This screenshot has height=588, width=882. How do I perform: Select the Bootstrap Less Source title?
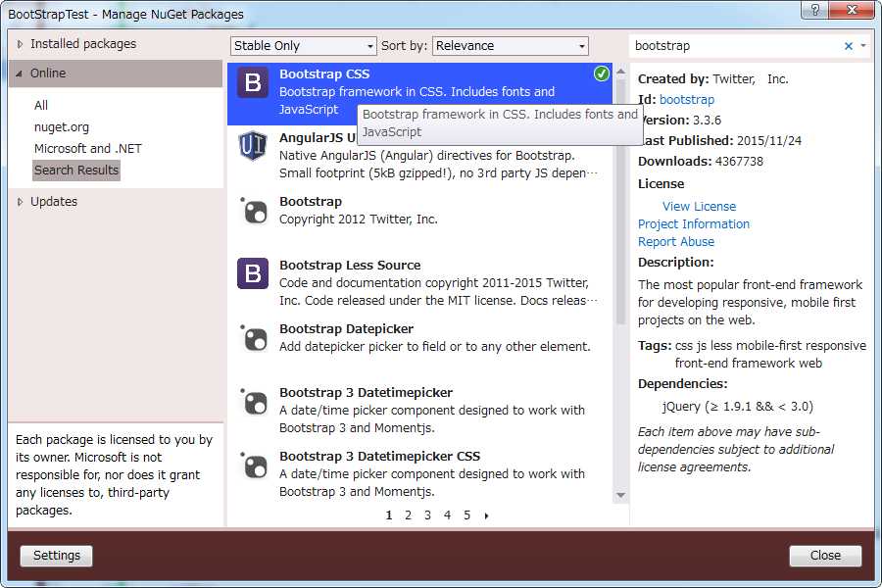[350, 265]
